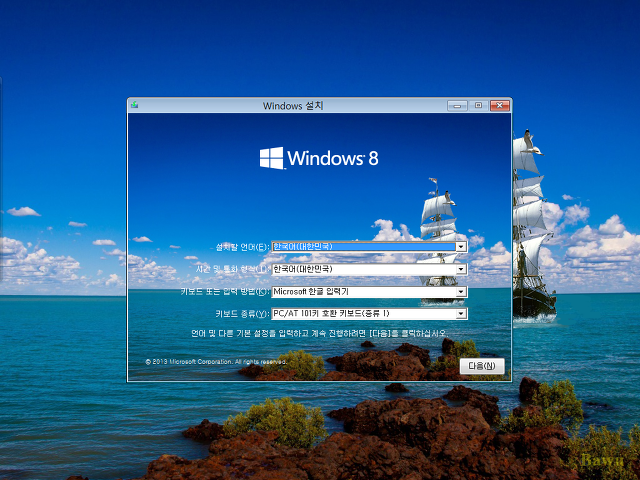Open the 설치할 언어 dropdown arrow
This screenshot has height=480, width=640.
[x=461, y=247]
